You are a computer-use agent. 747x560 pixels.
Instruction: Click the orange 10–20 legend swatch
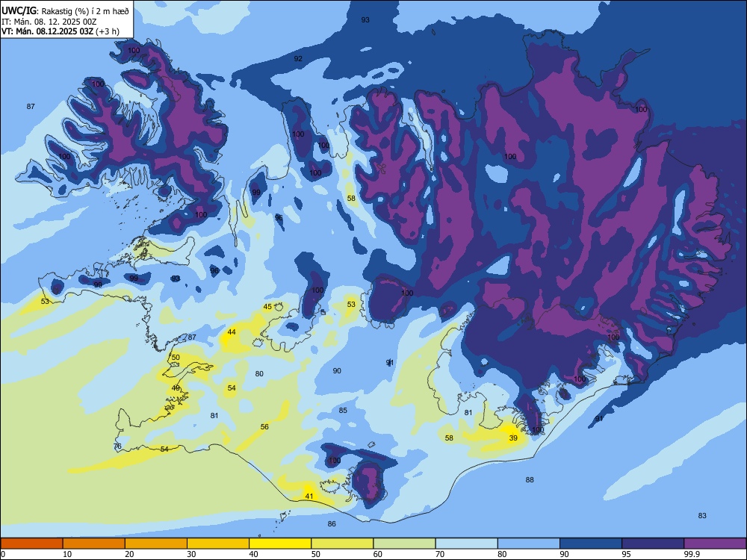pos(94,544)
